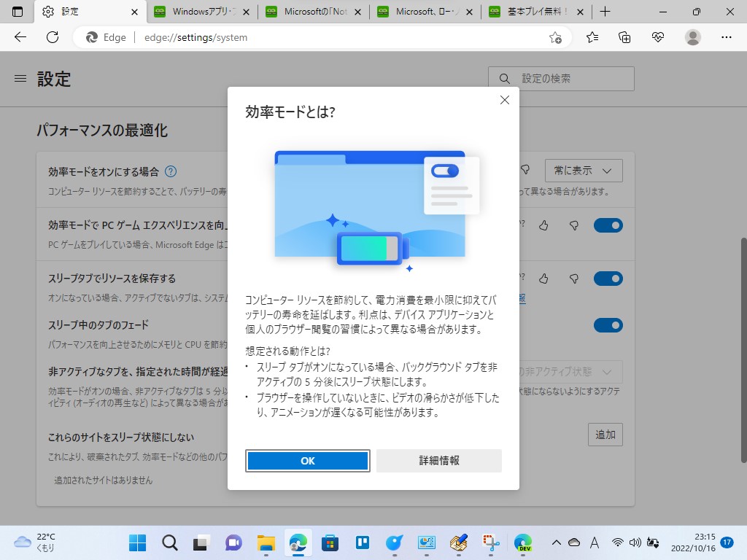This screenshot has height=560, width=747.
Task: Click the thumbs-up feedback icon for sleeping tabs
Action: [x=543, y=278]
